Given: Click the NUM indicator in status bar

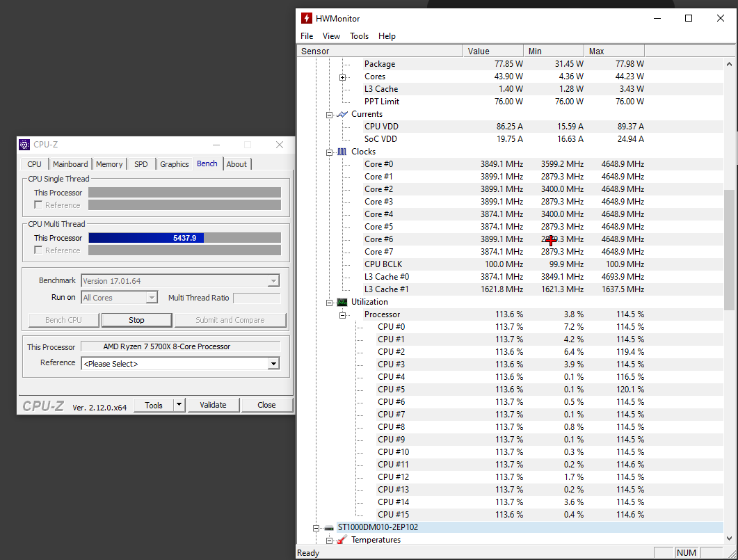Looking at the screenshot, I should [687, 553].
